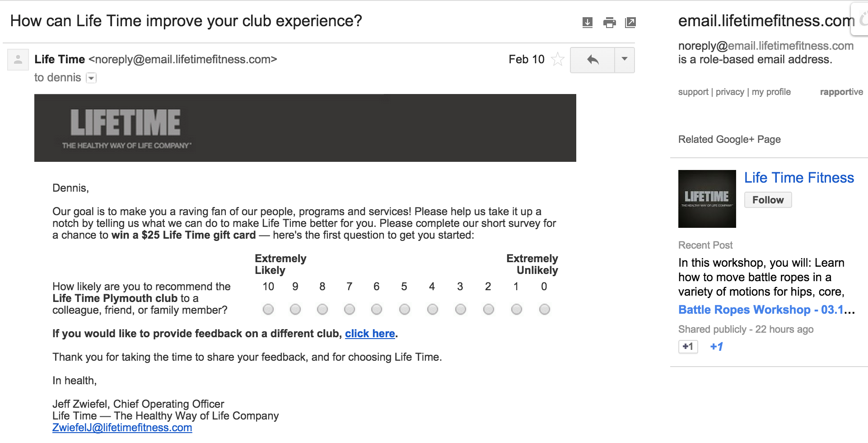
Task: Click the sender avatar icon
Action: [18, 60]
